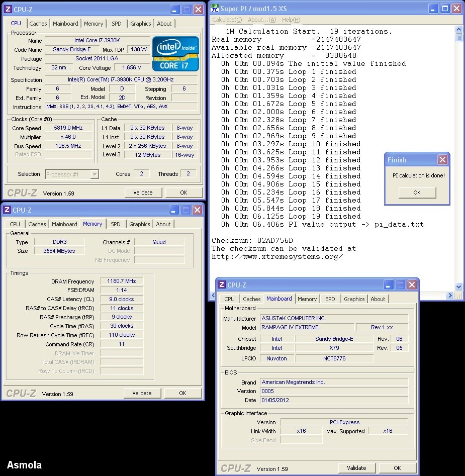The image size is (465, 476).
Task: Click Super PI horizontal scrollbar right arrow
Action: point(450,296)
